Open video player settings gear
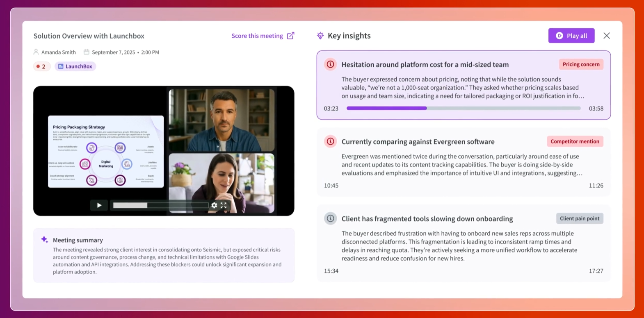Screen dimensions: 644x318 (214, 205)
